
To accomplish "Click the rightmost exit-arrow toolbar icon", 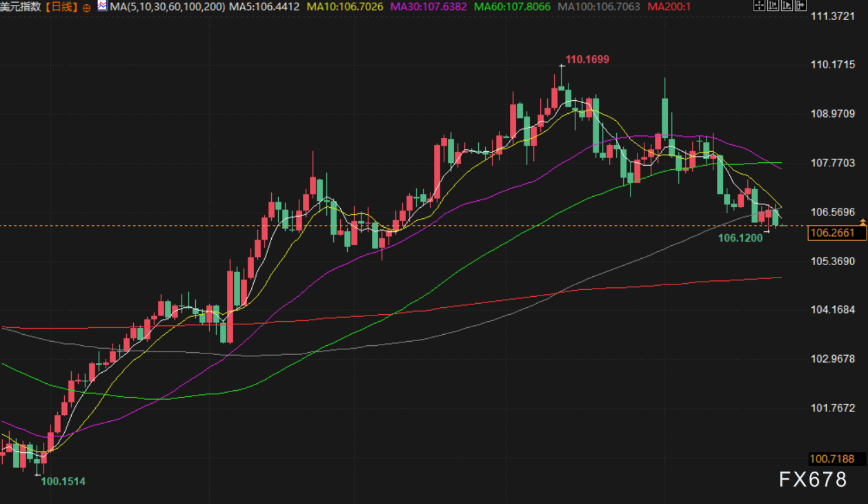I will point(800,5).
